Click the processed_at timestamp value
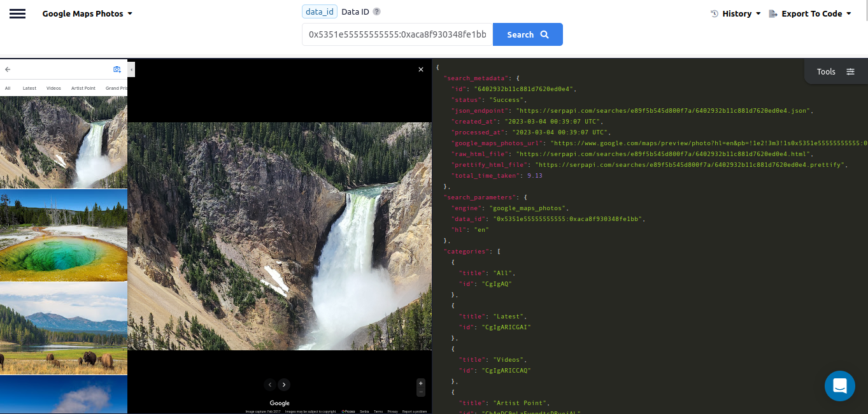Image resolution: width=868 pixels, height=414 pixels. [x=561, y=132]
